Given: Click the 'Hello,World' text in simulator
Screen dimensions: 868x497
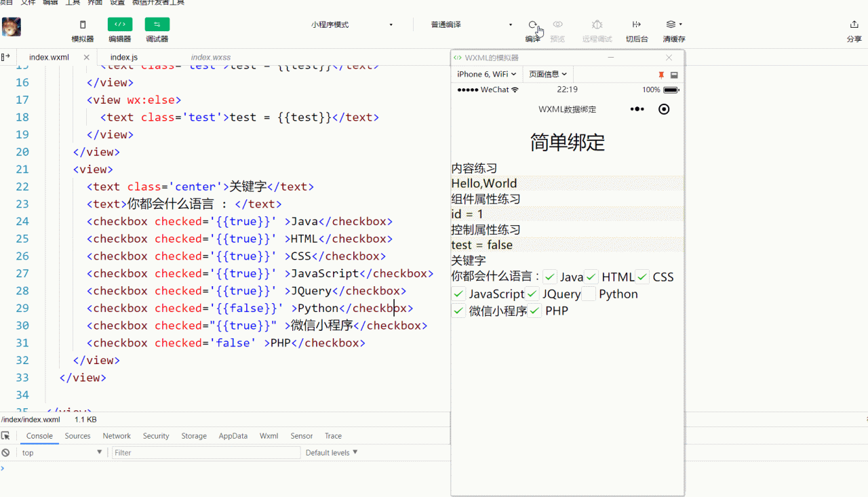Looking at the screenshot, I should tap(484, 183).
